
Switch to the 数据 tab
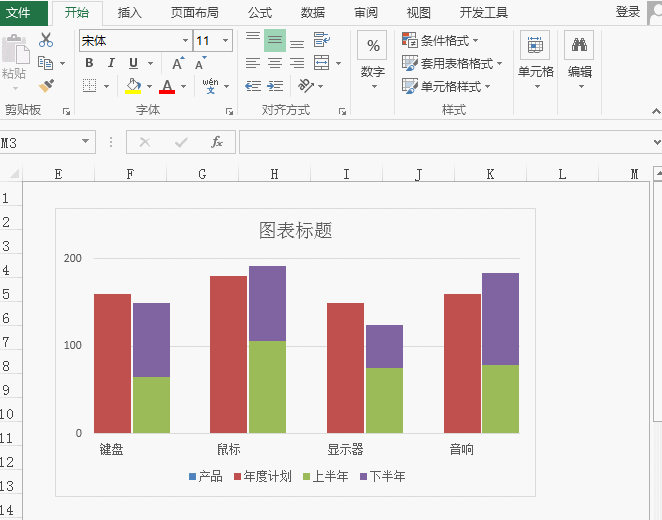(313, 13)
